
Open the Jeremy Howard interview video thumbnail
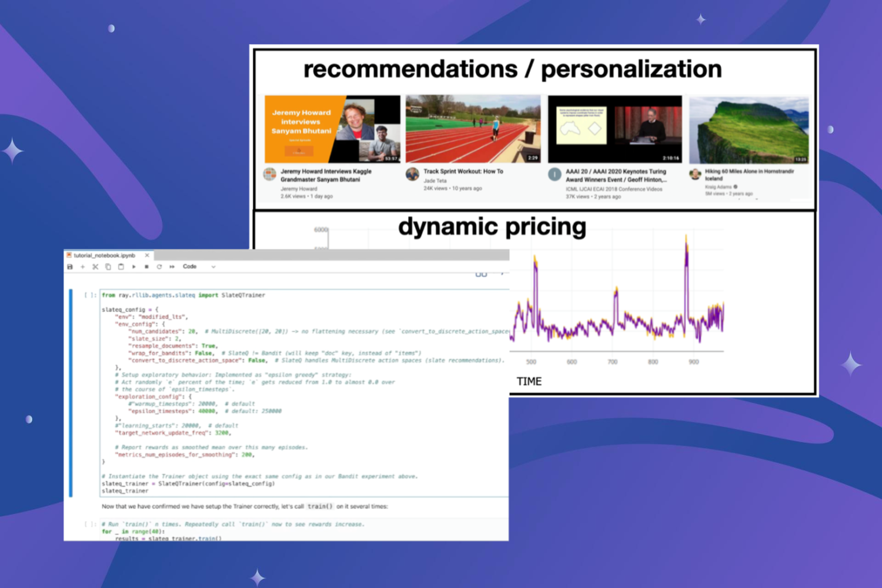pyautogui.click(x=332, y=128)
